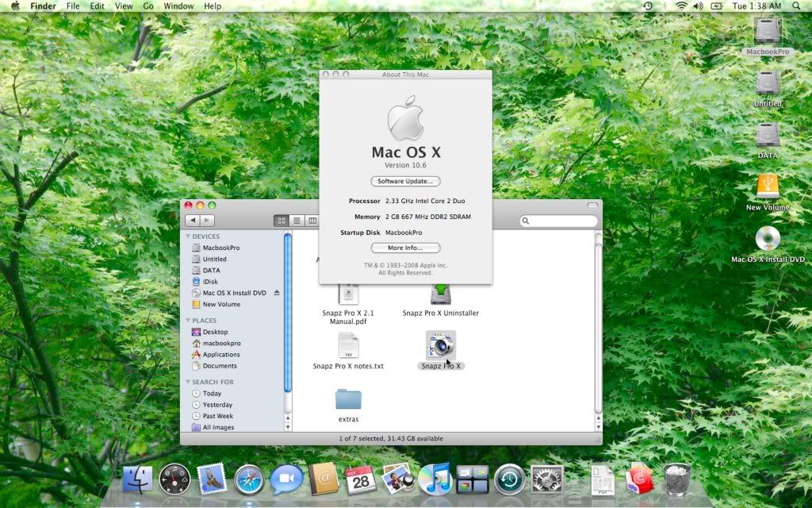
Task: Click the Dashboard icon in the Dock
Action: [x=174, y=479]
